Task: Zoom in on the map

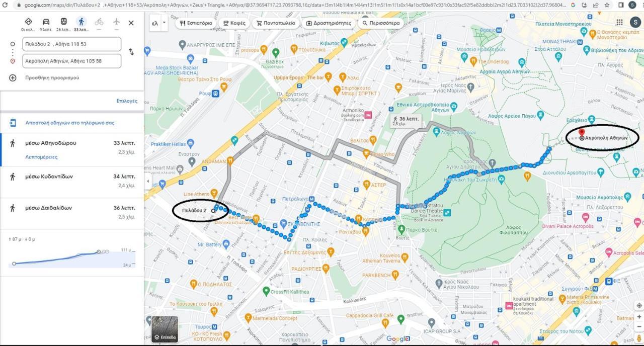Action: (x=639, y=317)
